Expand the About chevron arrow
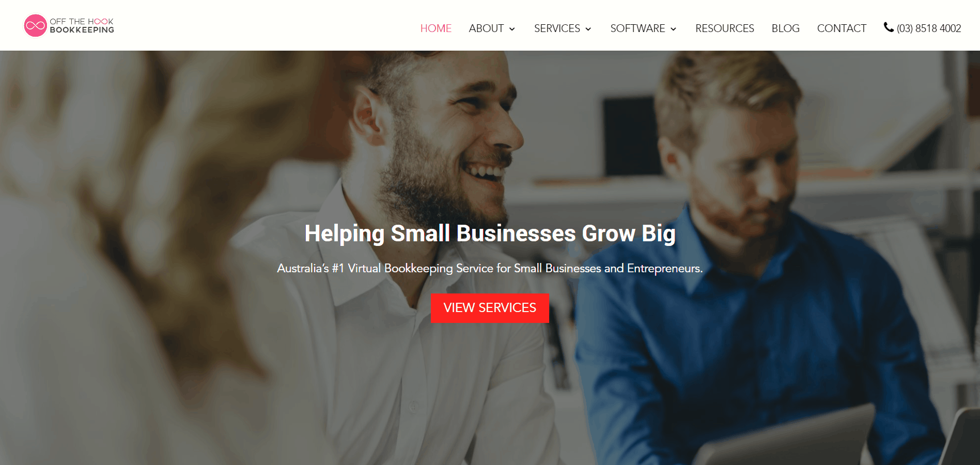980x465 pixels. 512,29
